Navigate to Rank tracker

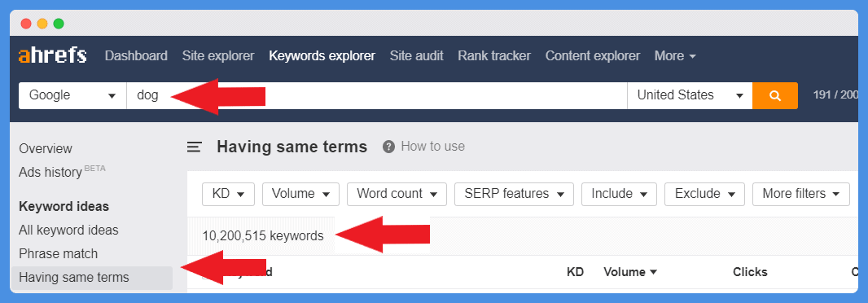[x=494, y=56]
